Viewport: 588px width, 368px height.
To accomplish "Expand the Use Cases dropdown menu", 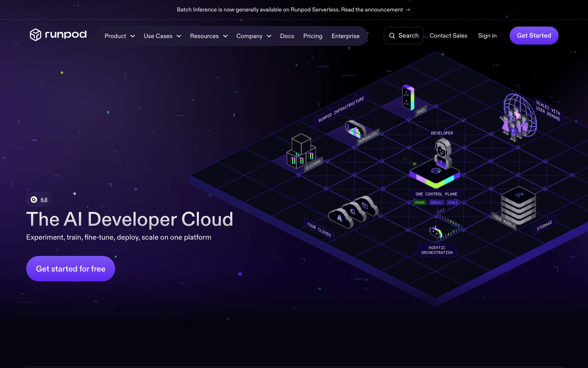I will [163, 36].
